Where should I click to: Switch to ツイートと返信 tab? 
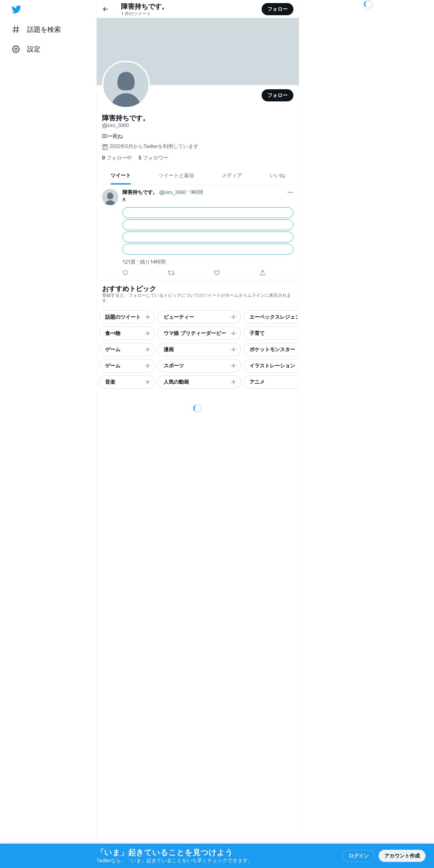point(176,175)
